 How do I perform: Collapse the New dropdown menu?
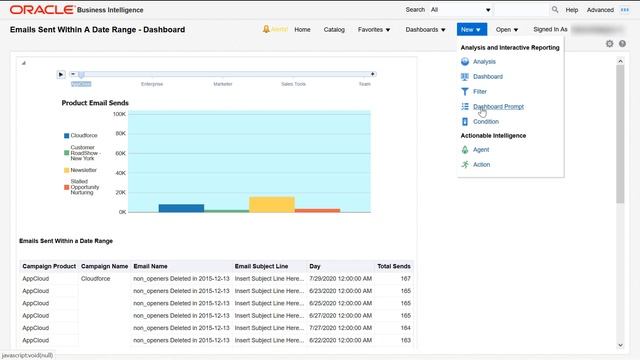point(472,29)
